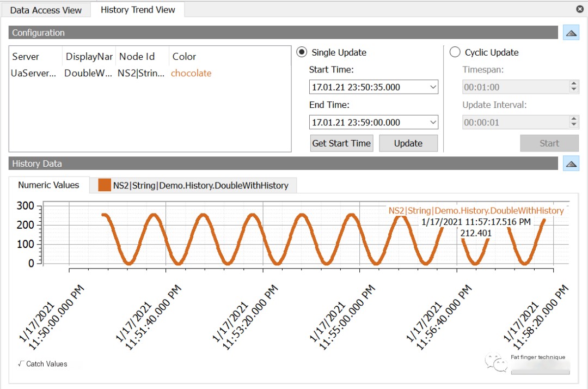
Task: Collapse the History Data section arrow
Action: pyautogui.click(x=571, y=164)
